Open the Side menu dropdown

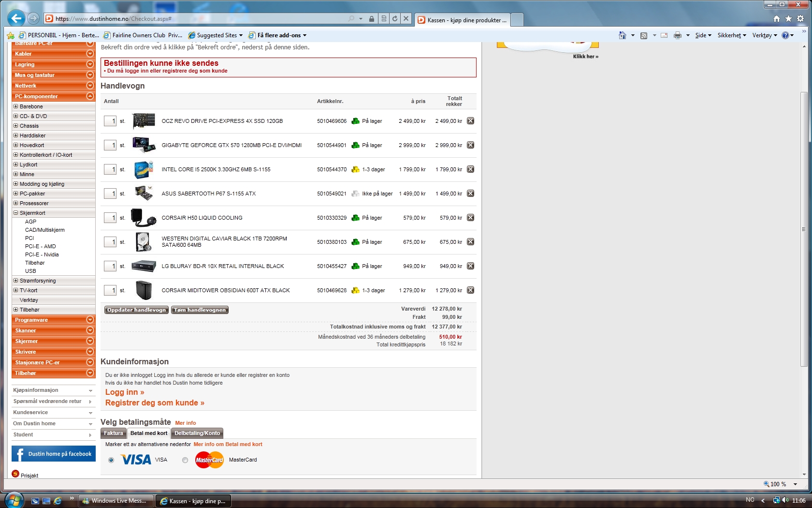(703, 35)
